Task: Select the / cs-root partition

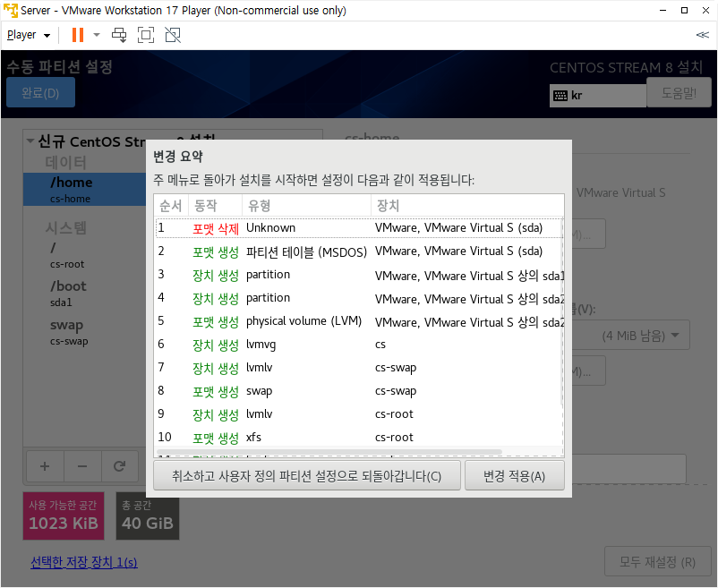Action: point(85,255)
